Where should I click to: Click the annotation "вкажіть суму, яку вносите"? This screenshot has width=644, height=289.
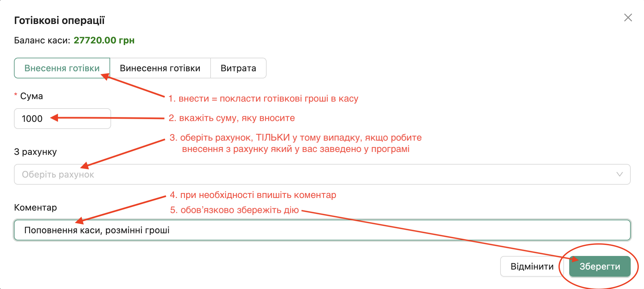[x=232, y=118]
